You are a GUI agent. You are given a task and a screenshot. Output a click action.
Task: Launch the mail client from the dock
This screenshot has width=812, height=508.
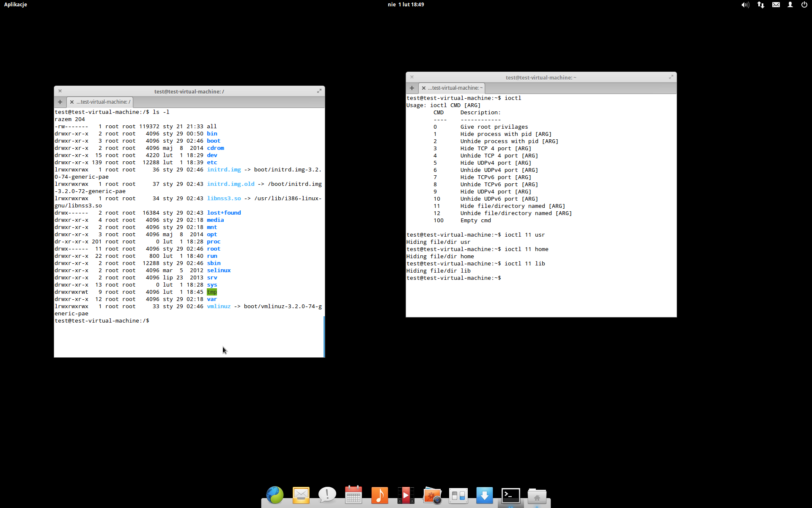click(x=301, y=495)
